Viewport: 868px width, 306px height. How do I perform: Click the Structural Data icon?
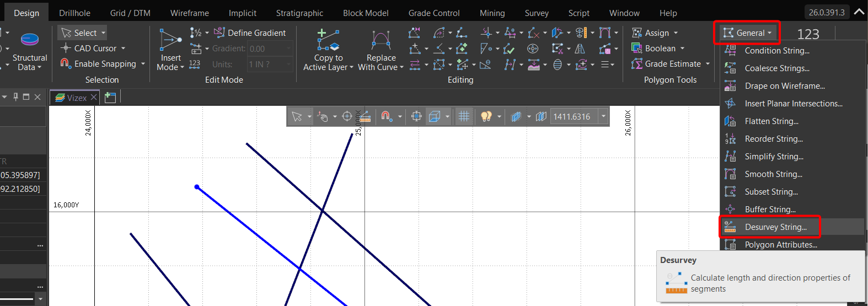(x=29, y=40)
